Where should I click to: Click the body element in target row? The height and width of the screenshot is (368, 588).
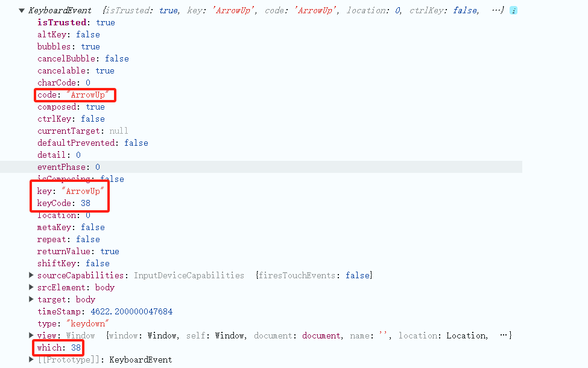(86, 299)
